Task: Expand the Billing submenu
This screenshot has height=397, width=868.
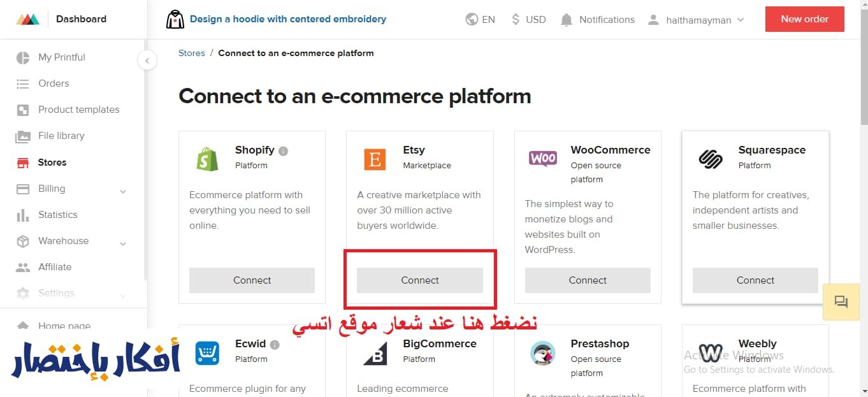Action: [x=123, y=191]
